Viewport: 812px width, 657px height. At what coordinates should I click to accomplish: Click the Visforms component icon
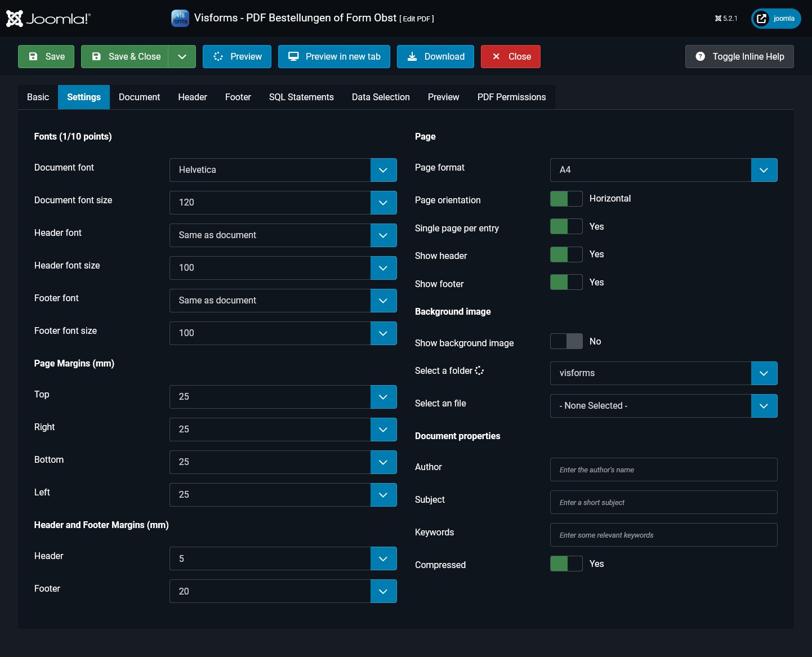[180, 19]
